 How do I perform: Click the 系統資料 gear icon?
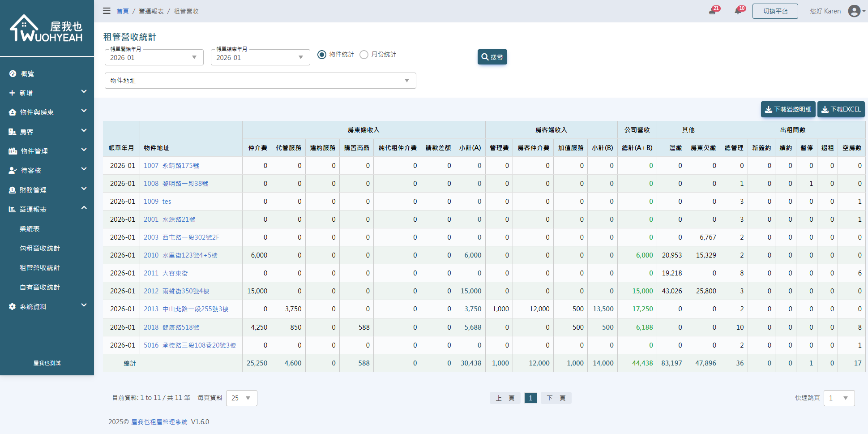pyautogui.click(x=13, y=307)
